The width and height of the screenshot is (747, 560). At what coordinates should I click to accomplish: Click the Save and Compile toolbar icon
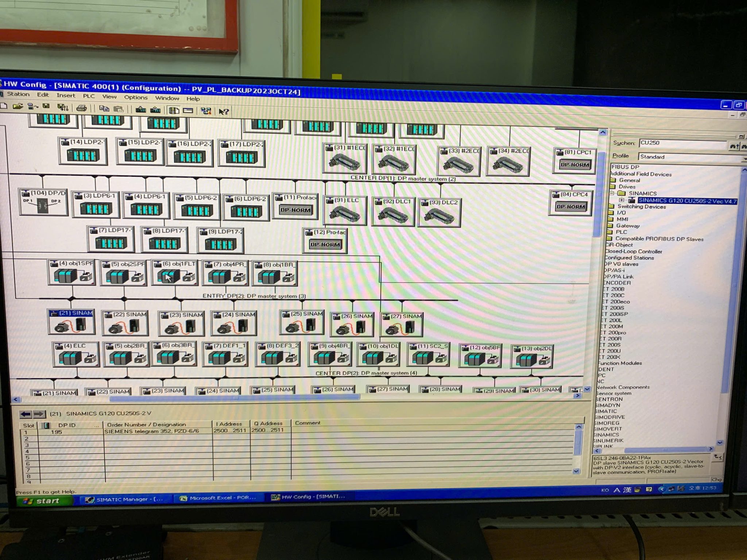[63, 107]
